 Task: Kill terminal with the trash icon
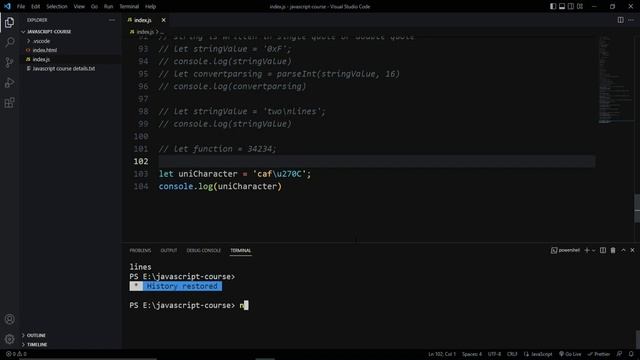click(613, 250)
